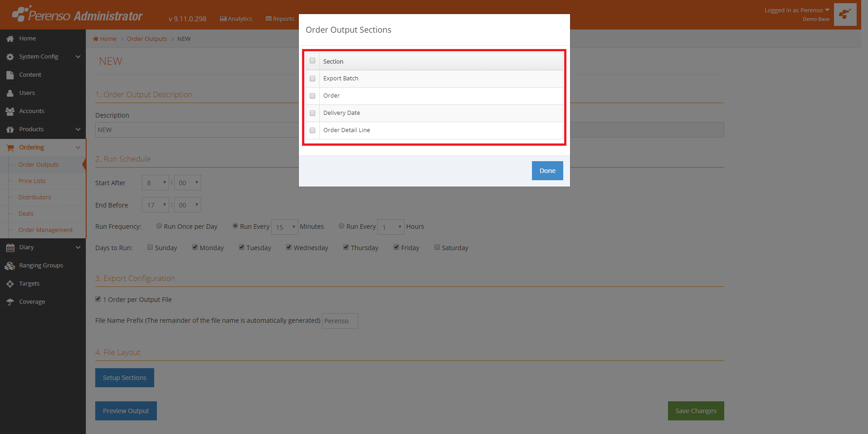868x434 pixels.
Task: Check the Export Batch section checkbox
Action: click(x=312, y=79)
